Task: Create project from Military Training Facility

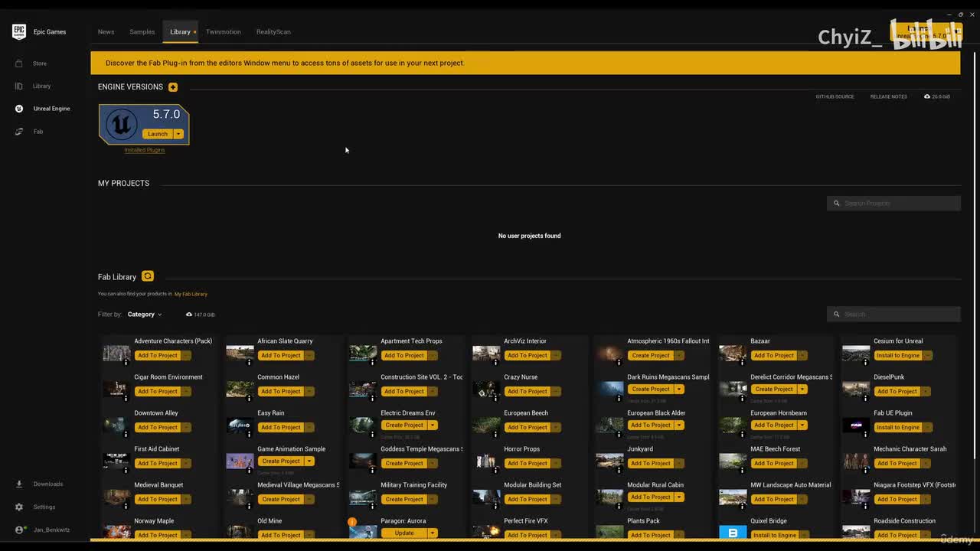Action: [x=404, y=500]
